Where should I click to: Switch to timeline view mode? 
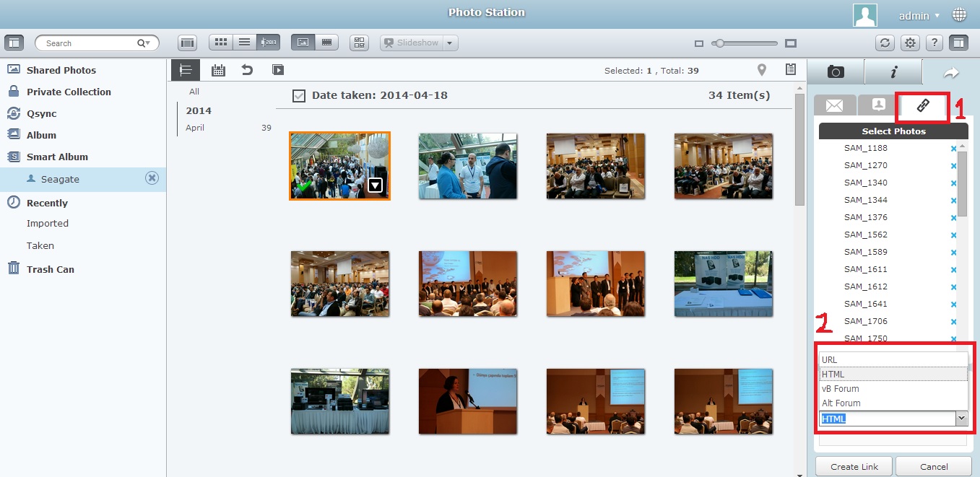pos(269,43)
